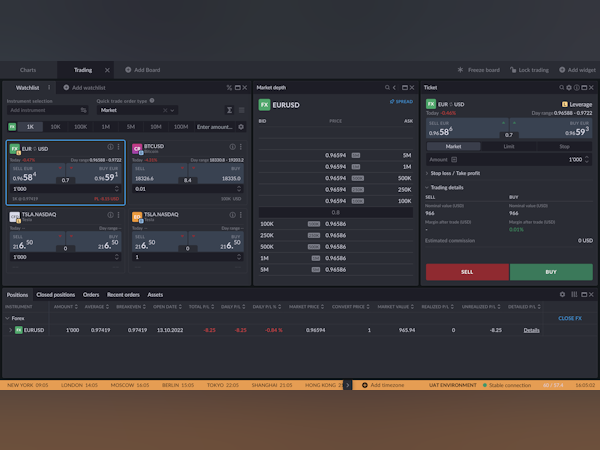Viewport: 600px width, 450px height.
Task: Open info on CFD TSLA.NASDAQ tile
Action: (x=110, y=215)
